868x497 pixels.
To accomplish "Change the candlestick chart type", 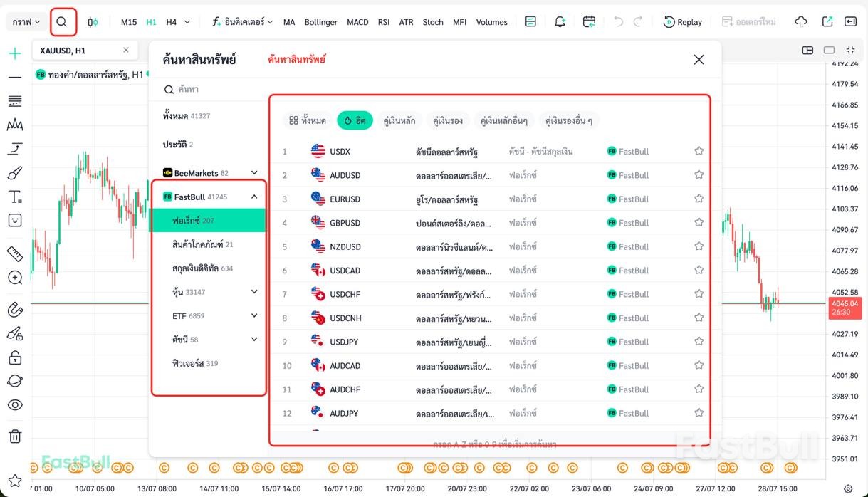I will pyautogui.click(x=93, y=22).
